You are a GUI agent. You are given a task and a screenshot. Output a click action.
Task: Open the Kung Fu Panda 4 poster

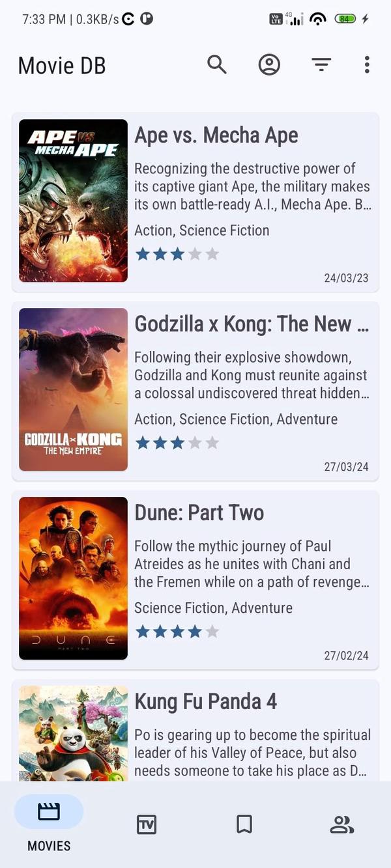tap(73, 733)
